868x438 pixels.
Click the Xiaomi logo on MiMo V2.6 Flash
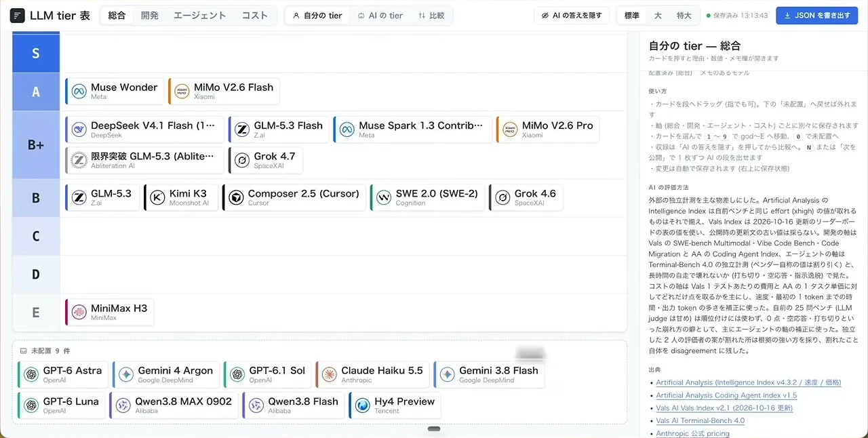[182, 92]
